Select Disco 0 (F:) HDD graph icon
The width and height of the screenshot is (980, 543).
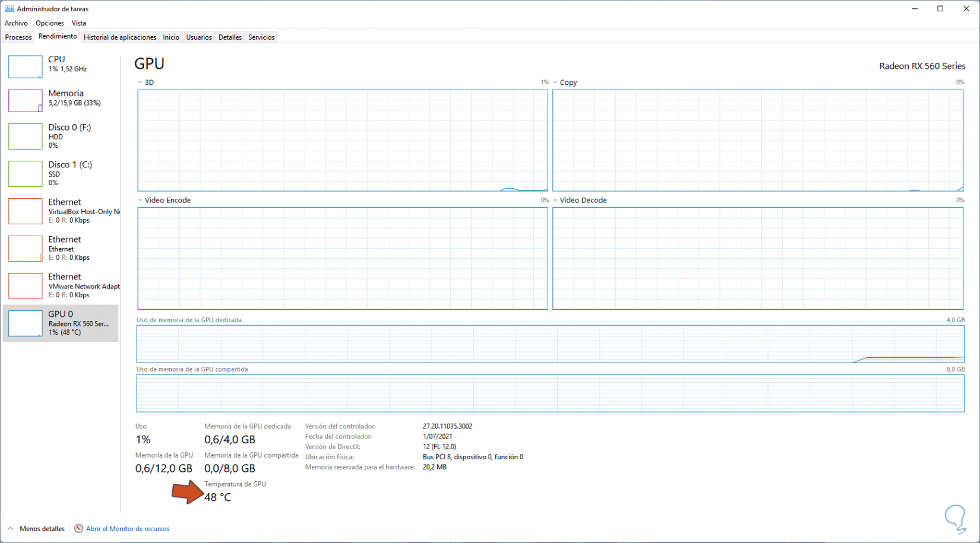[25, 136]
